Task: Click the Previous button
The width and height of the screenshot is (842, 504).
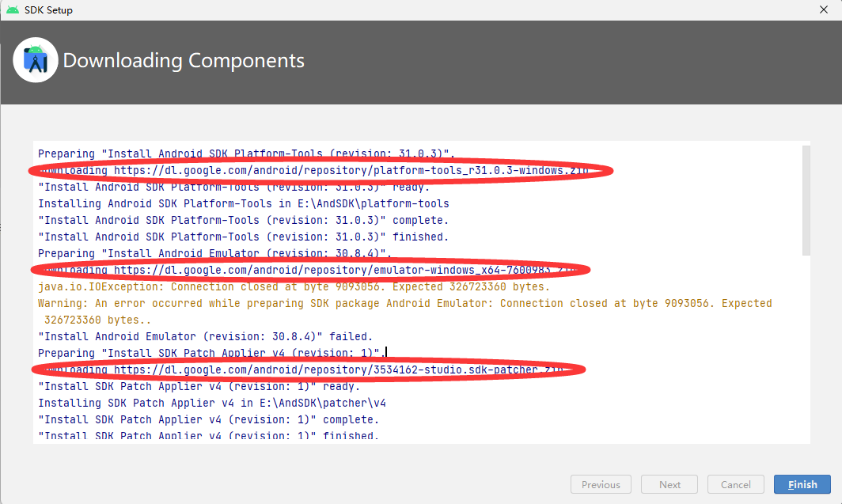Action: pyautogui.click(x=601, y=484)
